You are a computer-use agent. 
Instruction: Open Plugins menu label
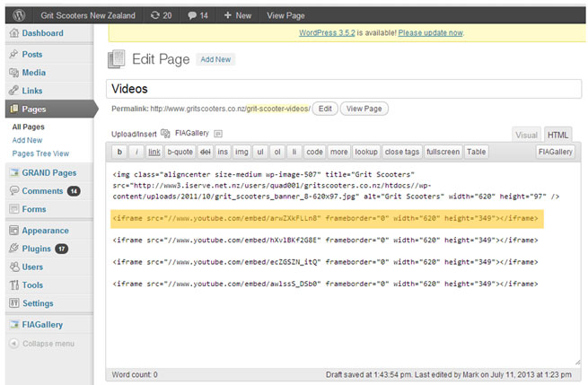click(37, 249)
